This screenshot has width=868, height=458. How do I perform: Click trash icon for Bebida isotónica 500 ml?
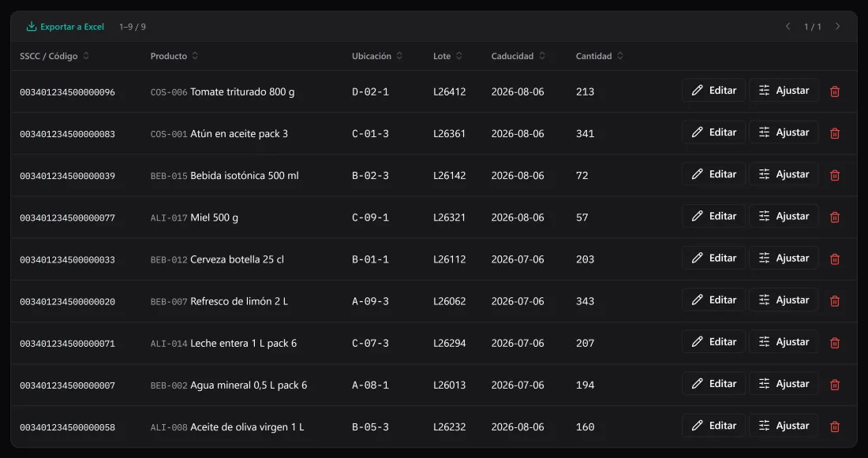click(835, 175)
